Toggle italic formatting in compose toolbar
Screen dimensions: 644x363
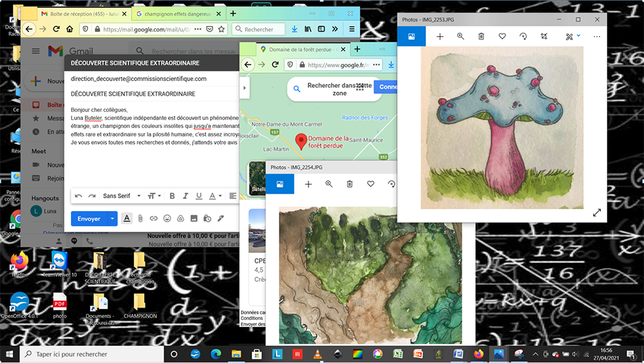185,196
